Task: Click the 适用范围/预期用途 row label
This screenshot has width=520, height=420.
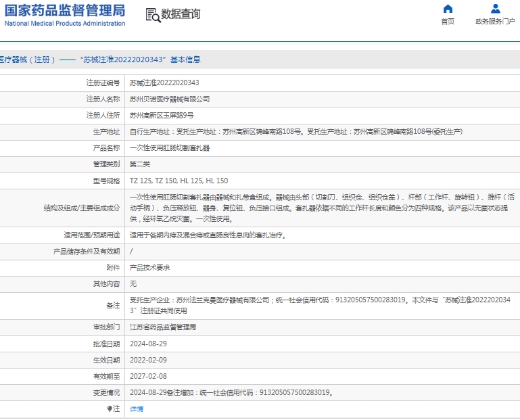Action: coord(92,235)
